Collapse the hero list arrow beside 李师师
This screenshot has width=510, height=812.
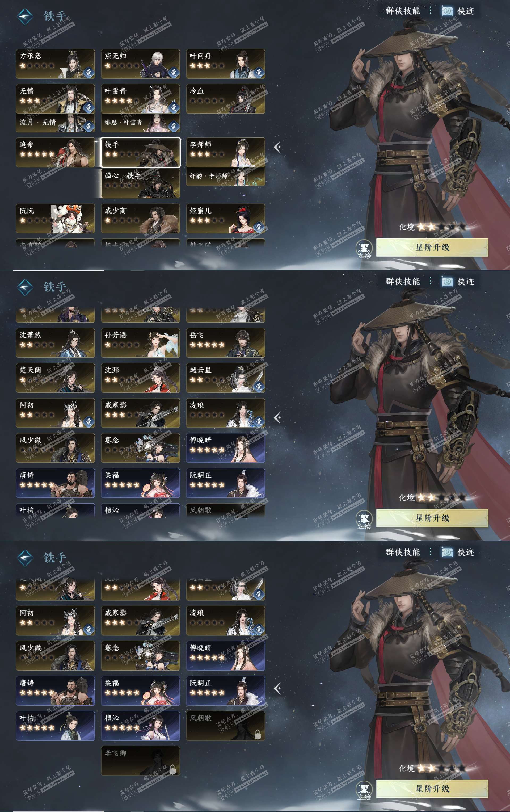(x=277, y=147)
